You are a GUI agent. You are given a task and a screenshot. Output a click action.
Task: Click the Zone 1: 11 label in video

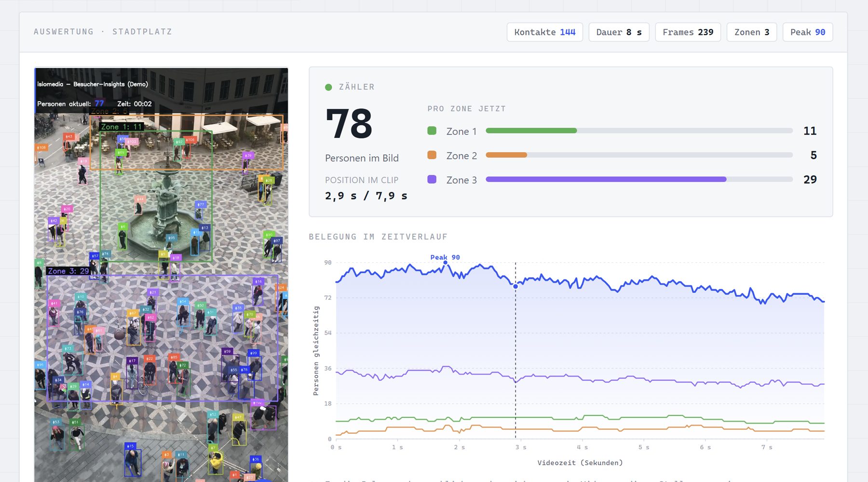click(x=122, y=127)
